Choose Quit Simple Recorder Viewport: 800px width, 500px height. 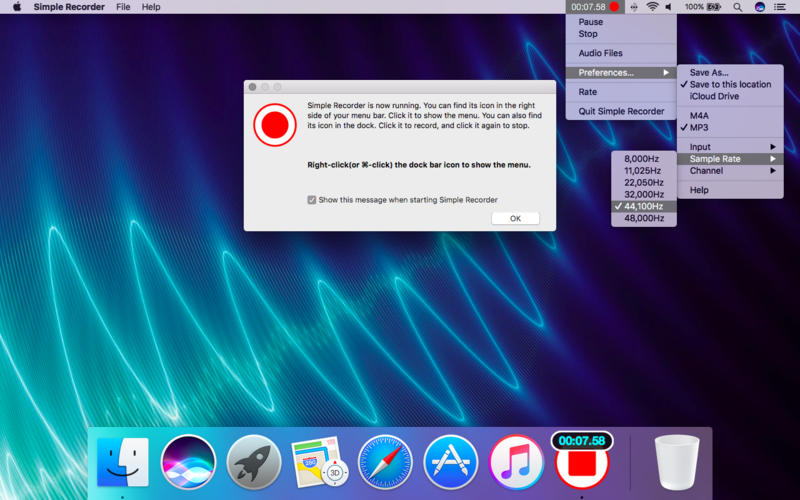[621, 111]
